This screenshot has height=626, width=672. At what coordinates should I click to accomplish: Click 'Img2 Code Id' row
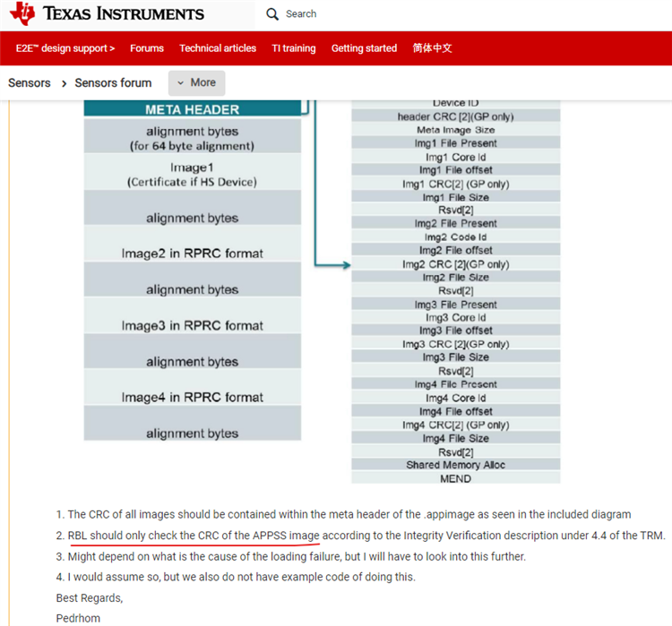coord(455,237)
